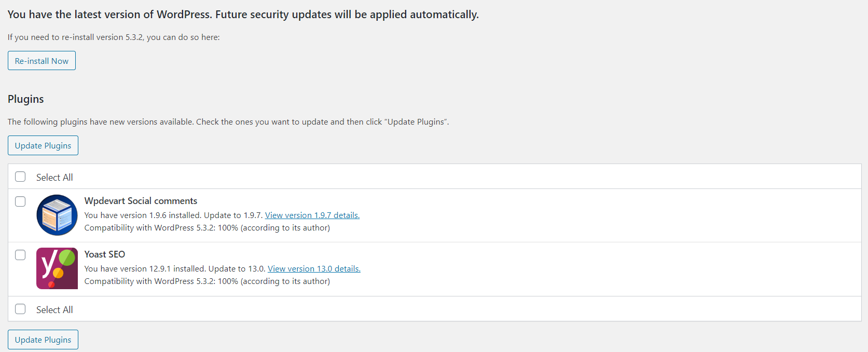
Task: Open the View version 1.9.7 details link
Action: pyautogui.click(x=312, y=215)
